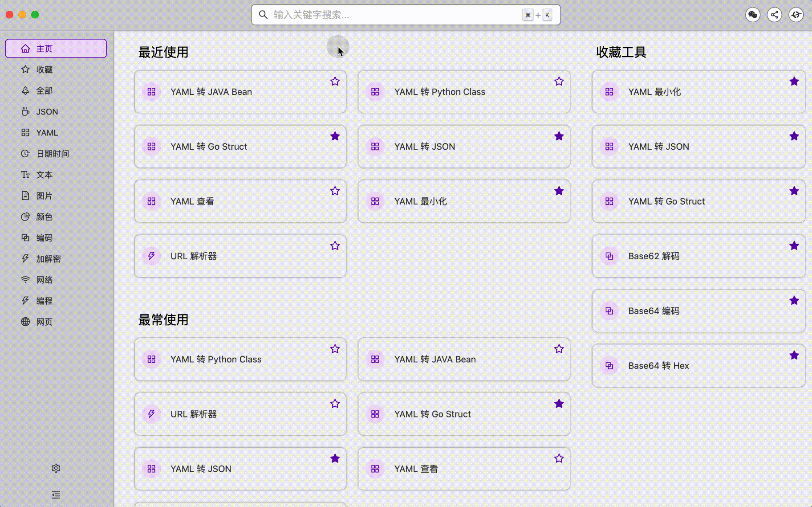This screenshot has height=507, width=812.
Task: Open YAML 转 Go Struct card in 最近使用
Action: click(x=240, y=147)
